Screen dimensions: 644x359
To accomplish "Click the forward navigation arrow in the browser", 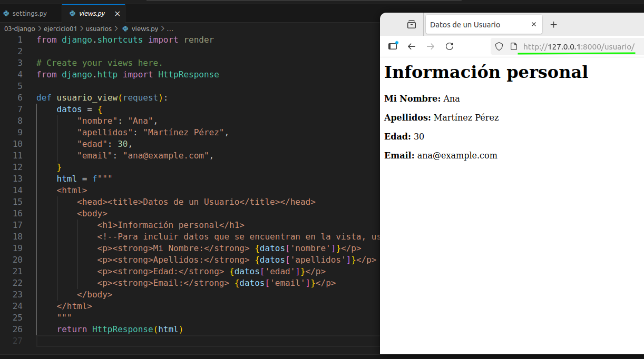I will point(431,46).
